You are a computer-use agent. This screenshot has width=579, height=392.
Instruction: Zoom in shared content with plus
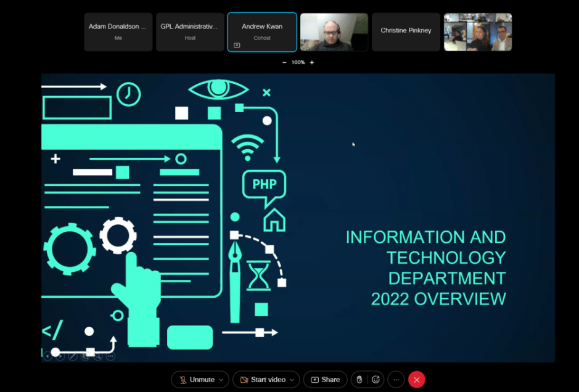point(312,62)
